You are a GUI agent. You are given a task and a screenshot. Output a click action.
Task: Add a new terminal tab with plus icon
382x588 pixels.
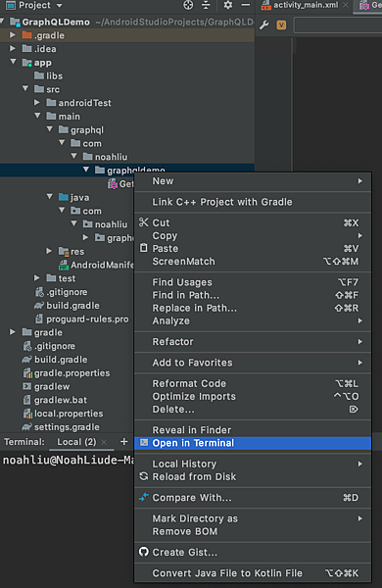[124, 442]
